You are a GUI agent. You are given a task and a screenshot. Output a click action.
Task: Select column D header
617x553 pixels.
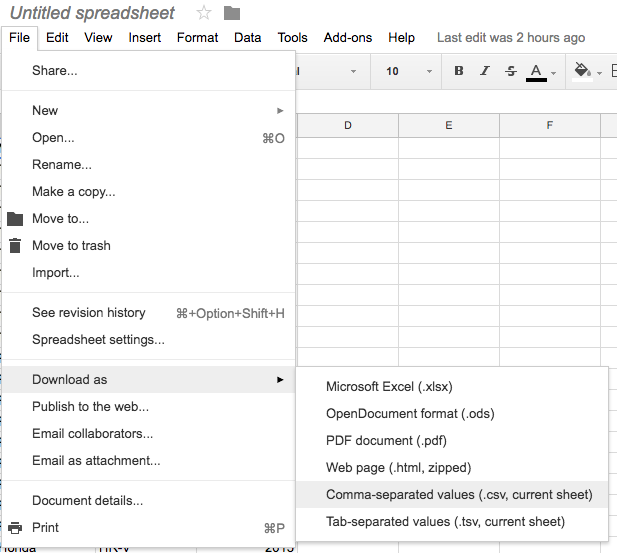coord(347,126)
